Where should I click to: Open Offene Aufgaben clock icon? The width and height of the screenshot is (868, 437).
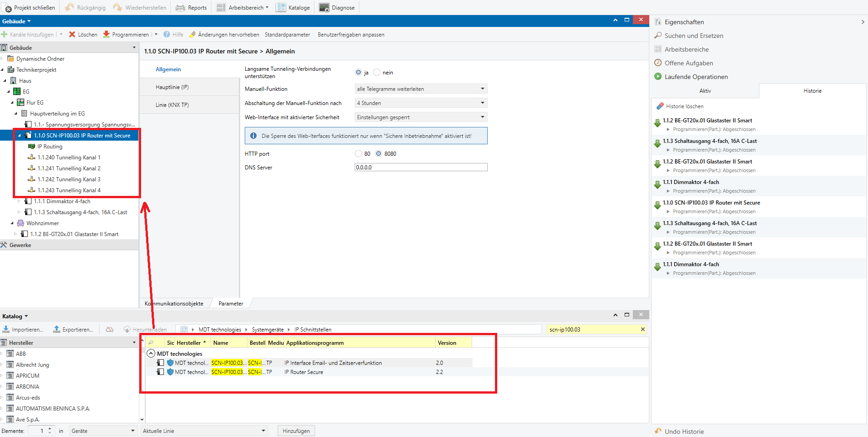pos(658,63)
